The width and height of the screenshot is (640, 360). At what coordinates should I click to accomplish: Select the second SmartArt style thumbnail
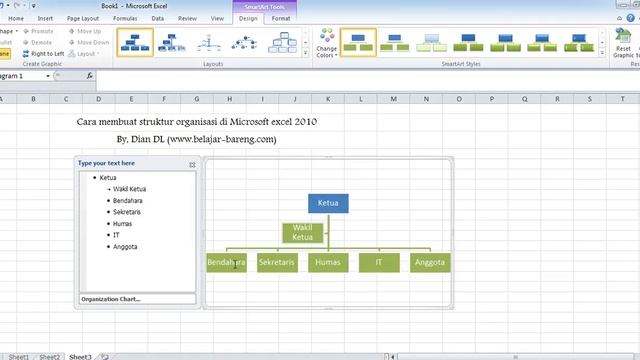pos(395,42)
